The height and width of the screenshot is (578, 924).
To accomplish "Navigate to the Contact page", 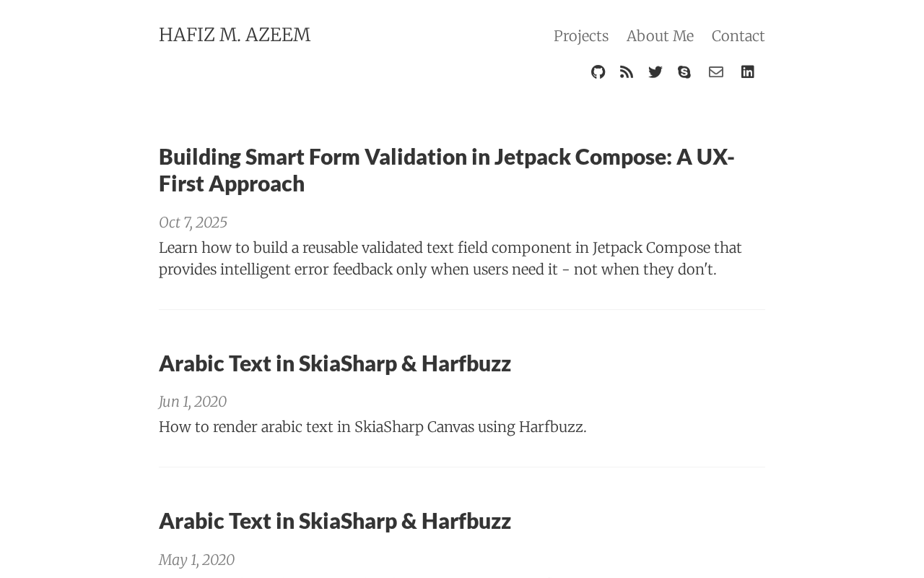I will (x=738, y=36).
